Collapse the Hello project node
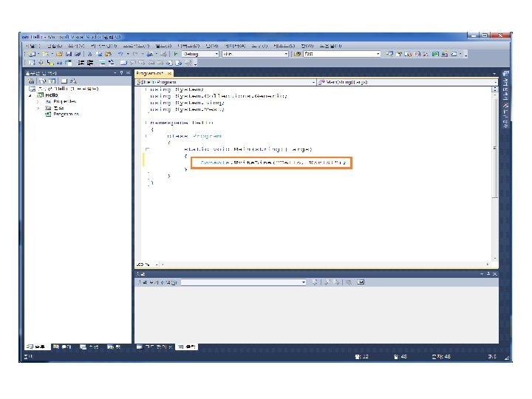Viewport: 532px width, 399px height. pos(30,95)
